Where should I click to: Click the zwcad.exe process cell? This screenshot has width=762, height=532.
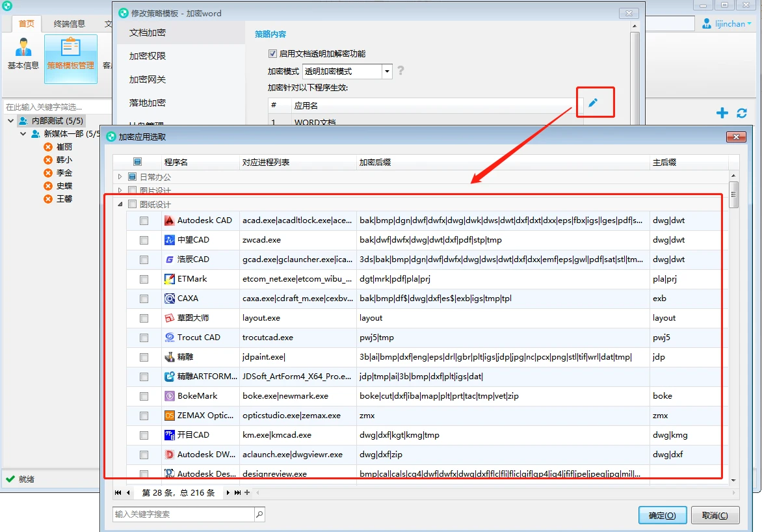click(x=298, y=240)
